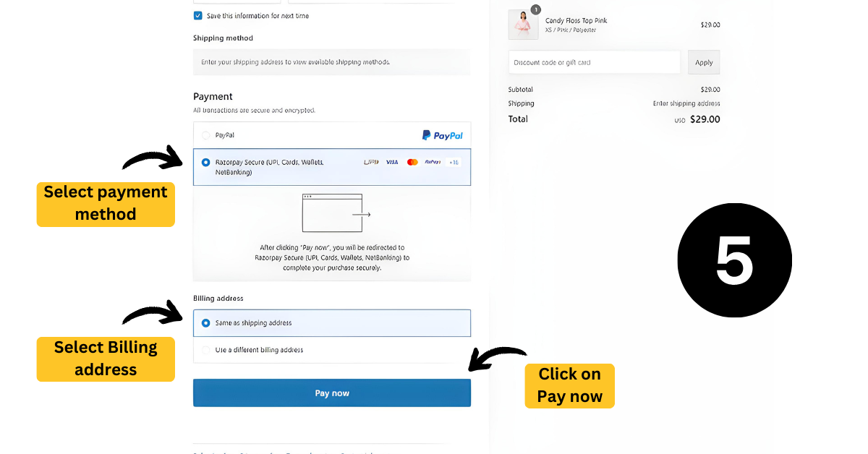Show the +16 more payment options badge
This screenshot has height=454, width=868.
454,162
